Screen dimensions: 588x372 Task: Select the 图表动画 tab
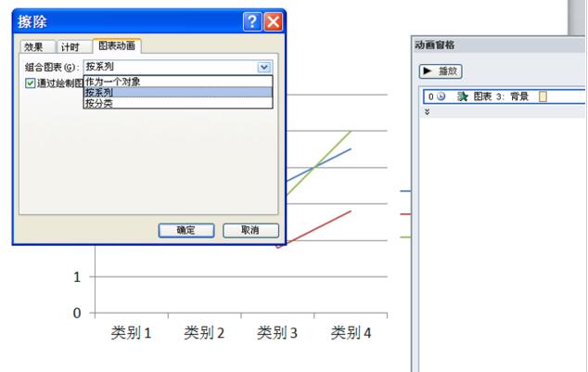coord(117,45)
